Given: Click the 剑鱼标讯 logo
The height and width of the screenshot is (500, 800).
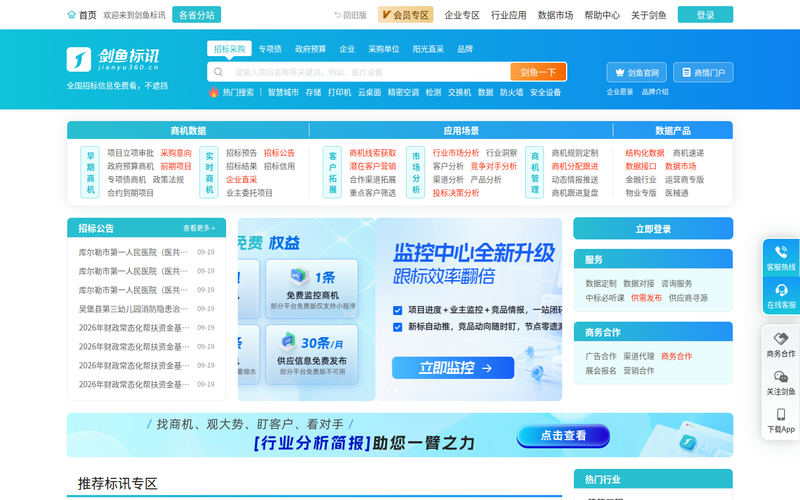Looking at the screenshot, I should pos(113,60).
